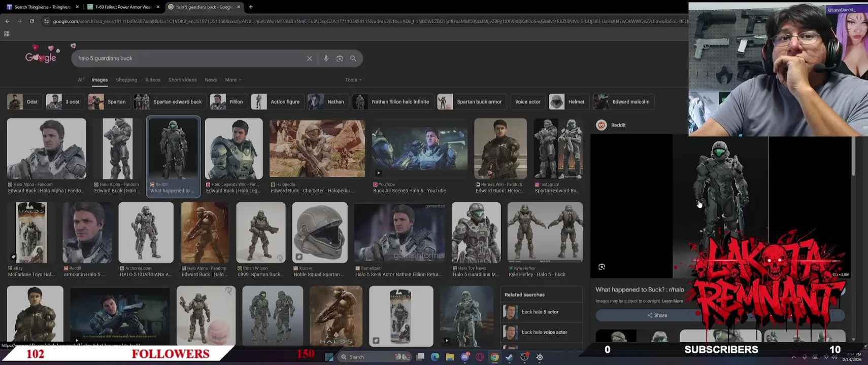Select the Short videos tab
This screenshot has width=868, height=365.
point(182,80)
